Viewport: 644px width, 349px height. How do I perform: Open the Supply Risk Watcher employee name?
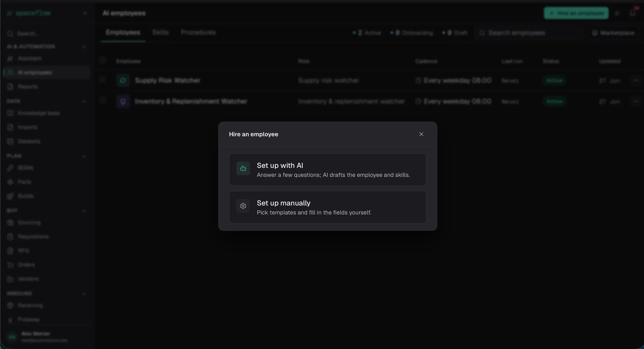(x=167, y=80)
